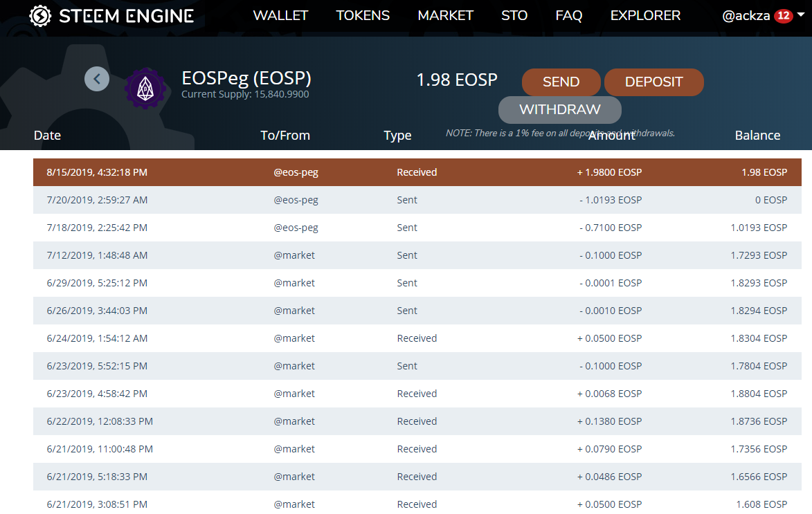812x514 pixels.
Task: Click Current Supply: 15,840.9900 text
Action: [x=245, y=94]
